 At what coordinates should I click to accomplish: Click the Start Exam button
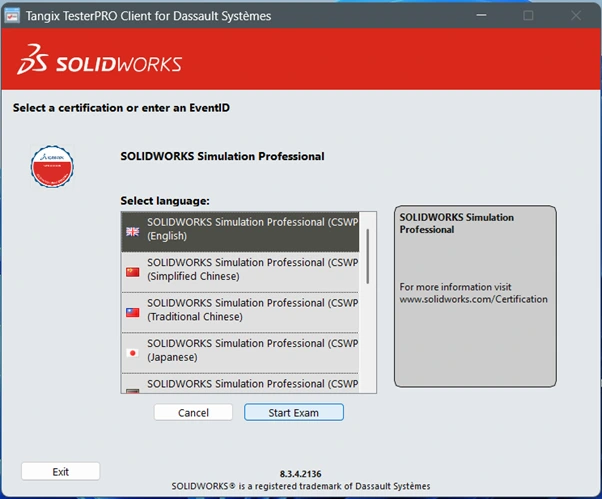tap(294, 412)
